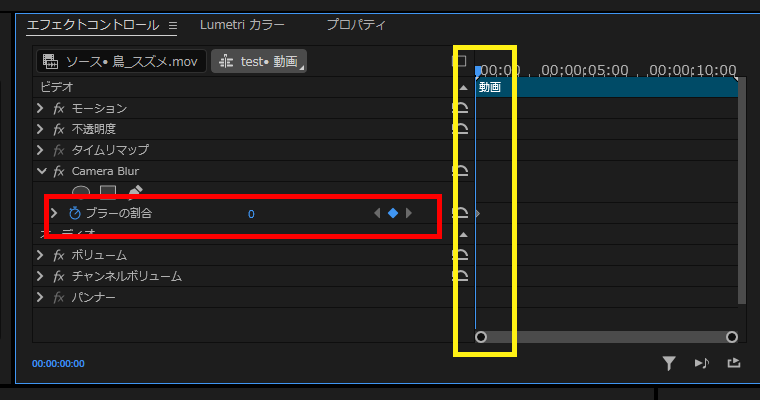
Task: Reset the Camera Blur effect
Action: pyautogui.click(x=460, y=171)
